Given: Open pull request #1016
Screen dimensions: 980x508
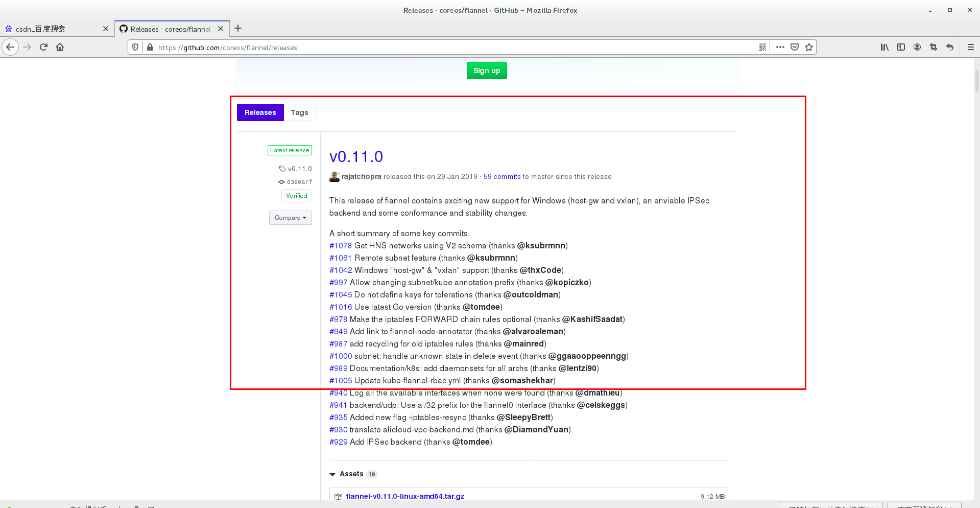Looking at the screenshot, I should point(341,307).
